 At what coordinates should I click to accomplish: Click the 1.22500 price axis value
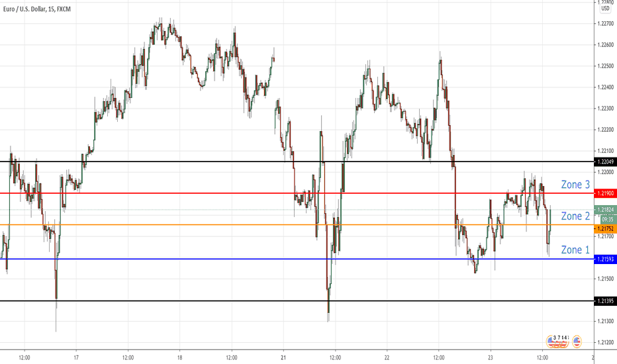pyautogui.click(x=605, y=66)
